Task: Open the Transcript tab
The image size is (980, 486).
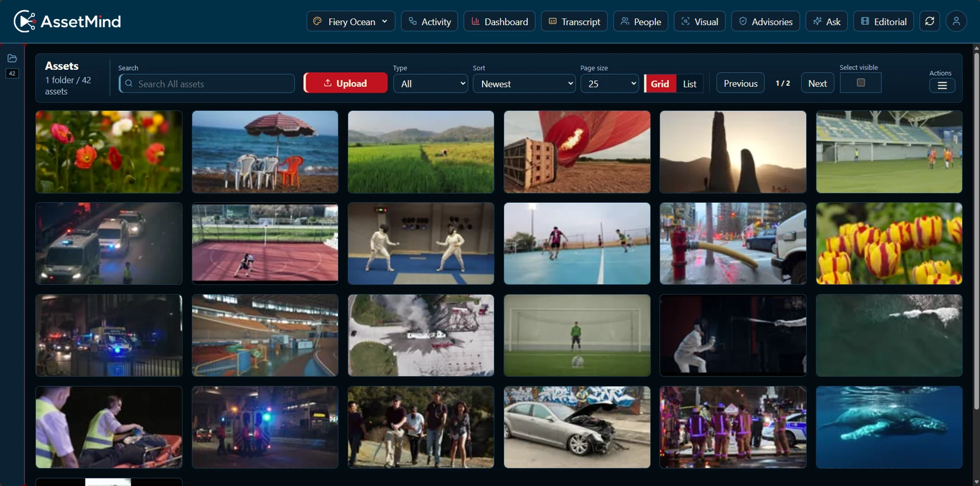Action: pos(575,21)
